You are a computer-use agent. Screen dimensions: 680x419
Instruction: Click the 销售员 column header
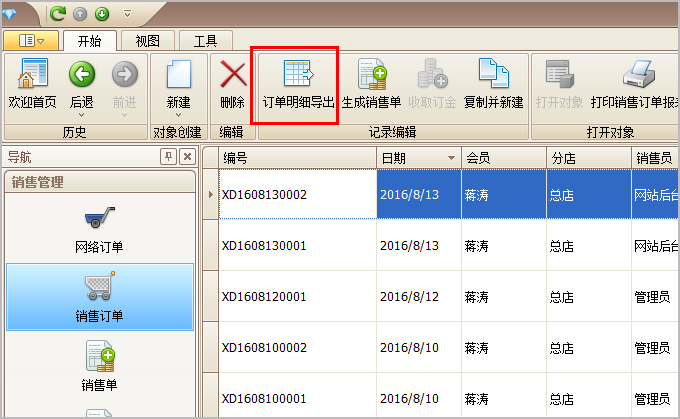point(655,158)
